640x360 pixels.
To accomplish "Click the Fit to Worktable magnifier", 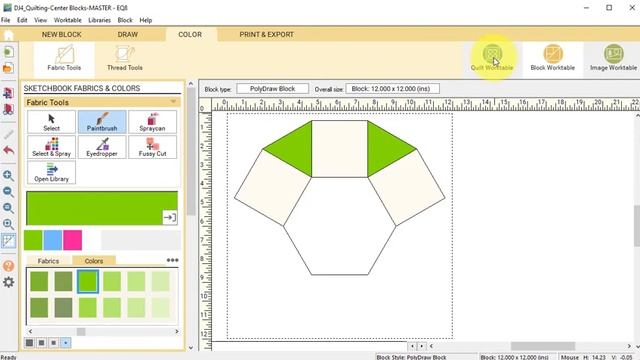I will pyautogui.click(x=9, y=224).
